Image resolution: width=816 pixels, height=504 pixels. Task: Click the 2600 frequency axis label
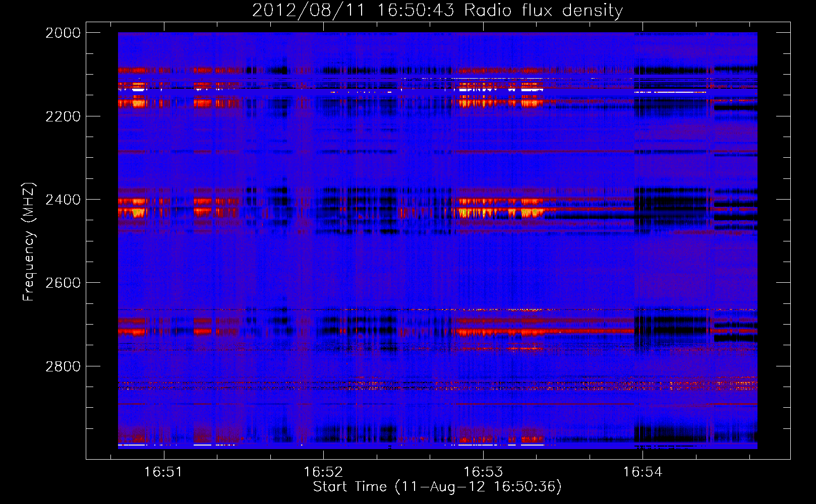(x=63, y=283)
